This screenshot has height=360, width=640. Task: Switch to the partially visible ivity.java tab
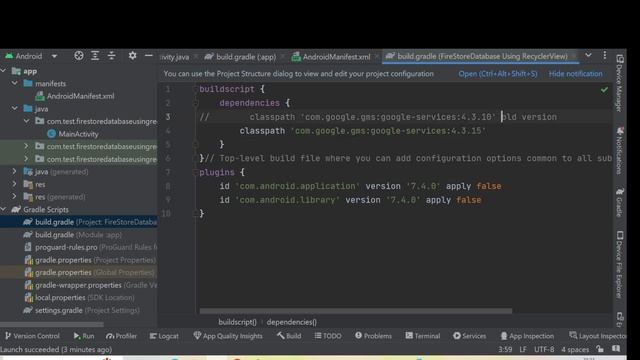[x=175, y=57]
